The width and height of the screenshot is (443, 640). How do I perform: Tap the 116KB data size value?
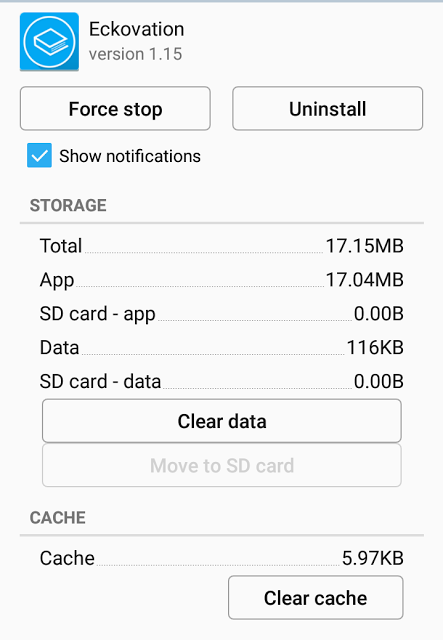click(375, 348)
